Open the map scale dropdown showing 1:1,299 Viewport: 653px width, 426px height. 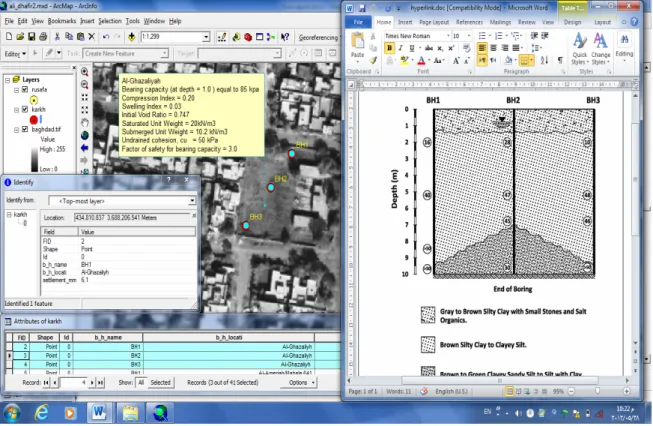[206, 37]
